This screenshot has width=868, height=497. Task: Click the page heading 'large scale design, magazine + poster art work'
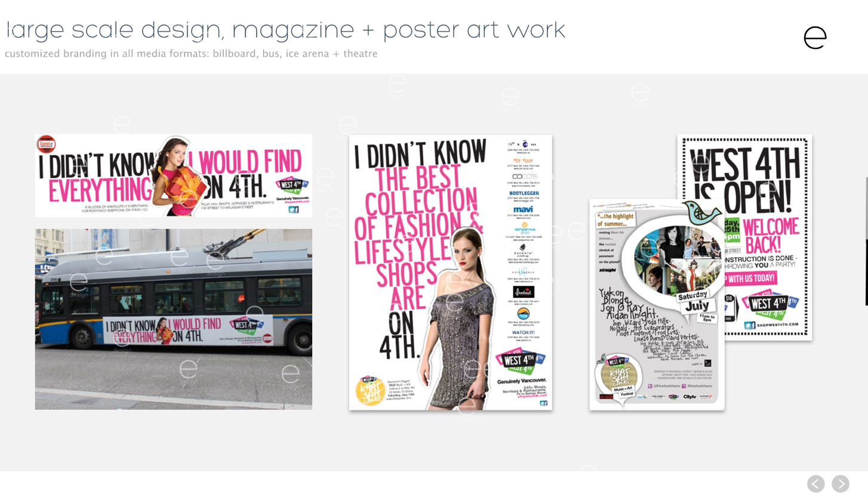pos(285,30)
